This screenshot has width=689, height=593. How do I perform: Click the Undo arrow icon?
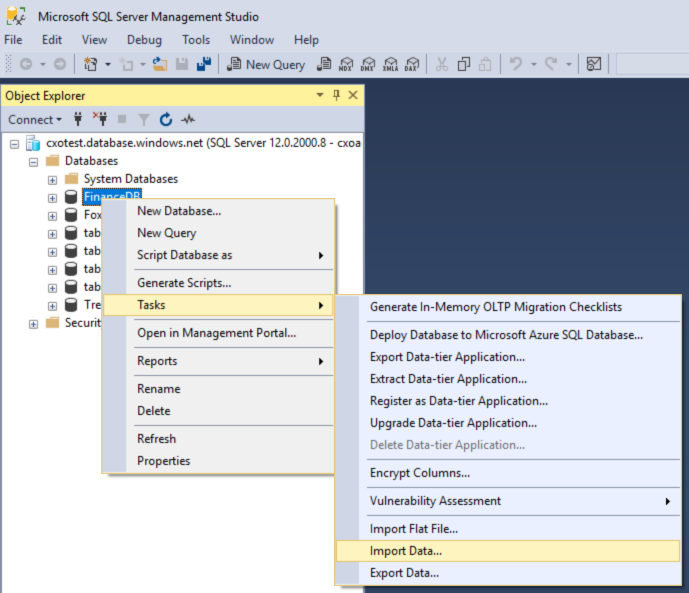click(x=516, y=65)
